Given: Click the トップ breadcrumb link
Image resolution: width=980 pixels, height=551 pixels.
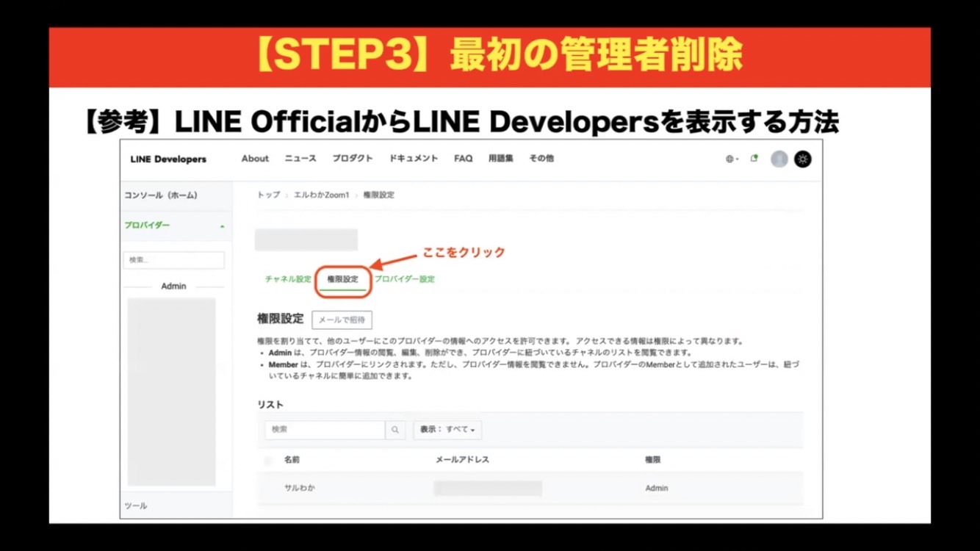Looking at the screenshot, I should tap(268, 195).
